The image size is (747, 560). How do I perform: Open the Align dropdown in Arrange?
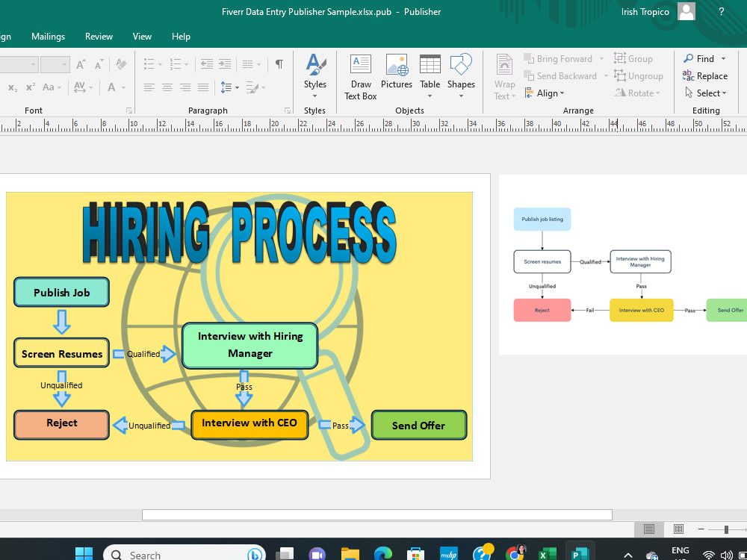point(544,93)
